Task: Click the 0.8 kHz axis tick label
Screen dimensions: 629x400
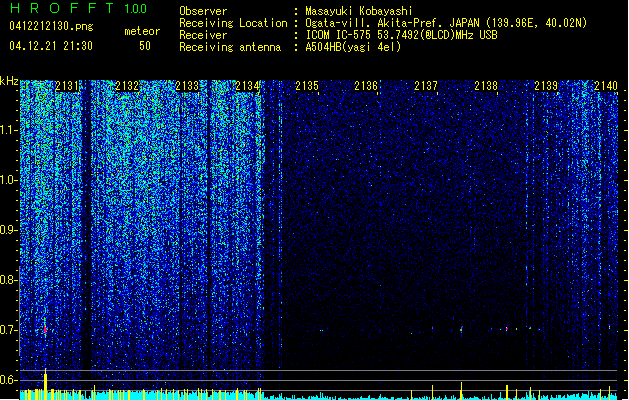Action: pos(9,280)
